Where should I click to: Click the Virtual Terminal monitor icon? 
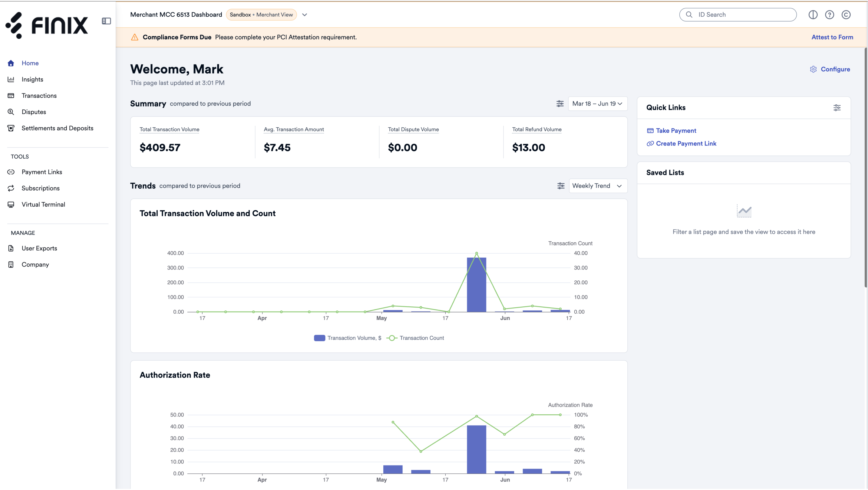click(11, 204)
